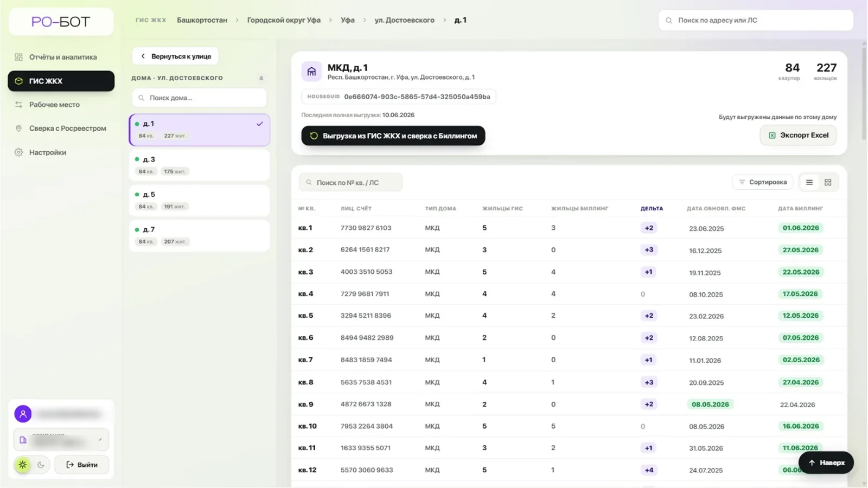Click the Excel icon in Экспорт Excel

click(x=772, y=136)
